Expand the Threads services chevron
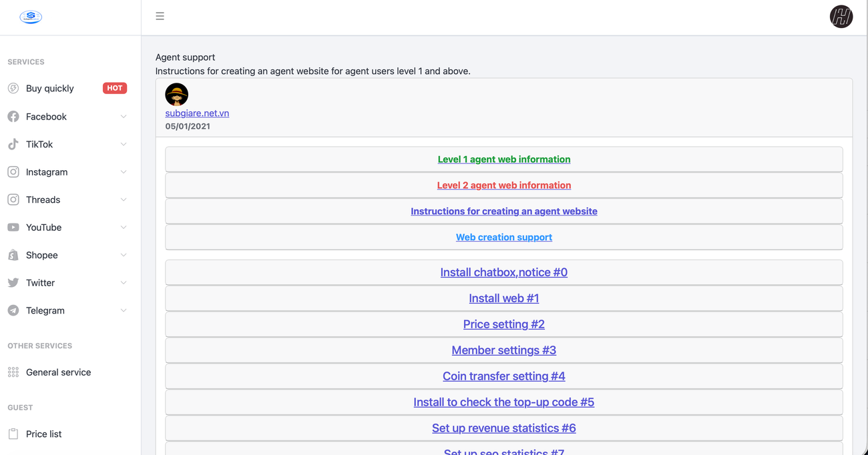The image size is (868, 455). [x=124, y=199]
